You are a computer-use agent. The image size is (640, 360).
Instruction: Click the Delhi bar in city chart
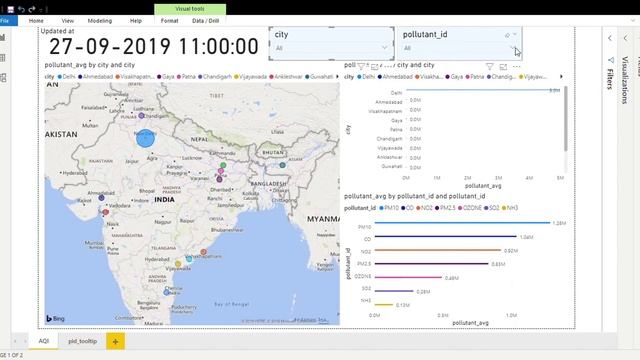click(x=483, y=90)
